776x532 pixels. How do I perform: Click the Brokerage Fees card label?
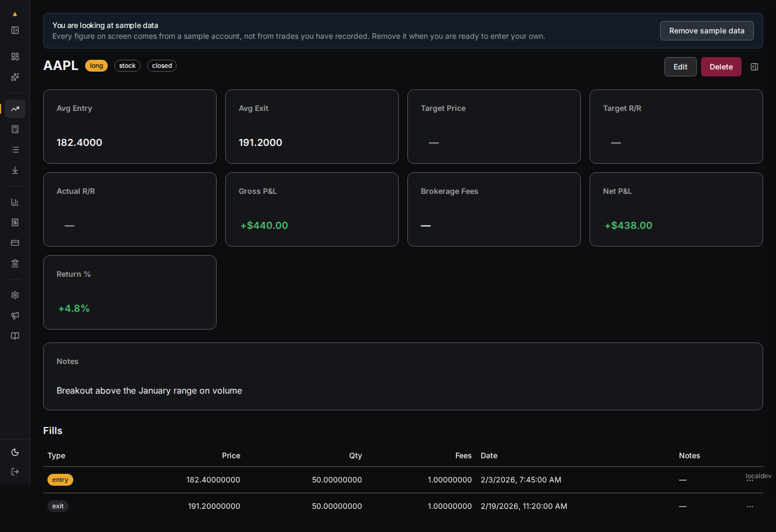pos(449,191)
